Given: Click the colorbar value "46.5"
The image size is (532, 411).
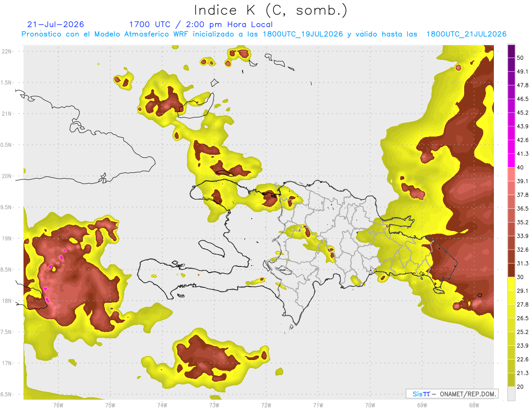Looking at the screenshot, I should pyautogui.click(x=523, y=99).
